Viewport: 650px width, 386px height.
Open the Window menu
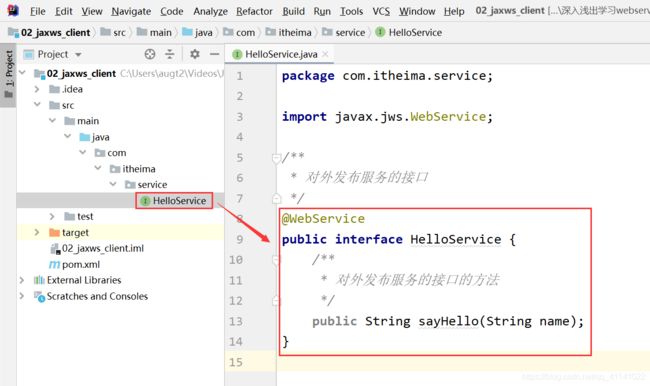417,11
